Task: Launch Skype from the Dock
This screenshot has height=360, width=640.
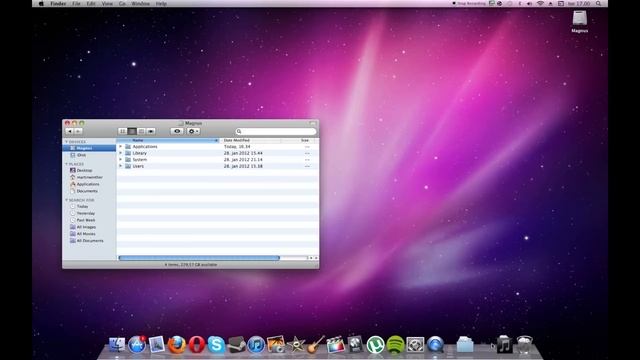Action: [216, 345]
